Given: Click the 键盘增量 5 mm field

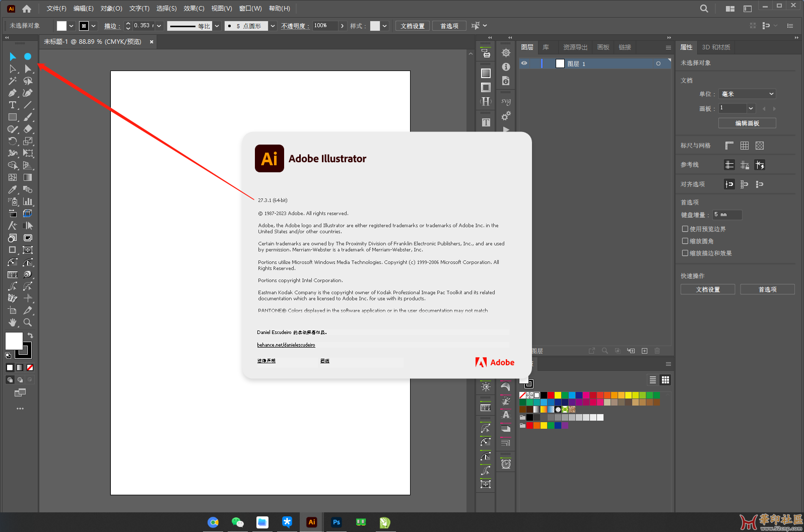Looking at the screenshot, I should click(727, 215).
